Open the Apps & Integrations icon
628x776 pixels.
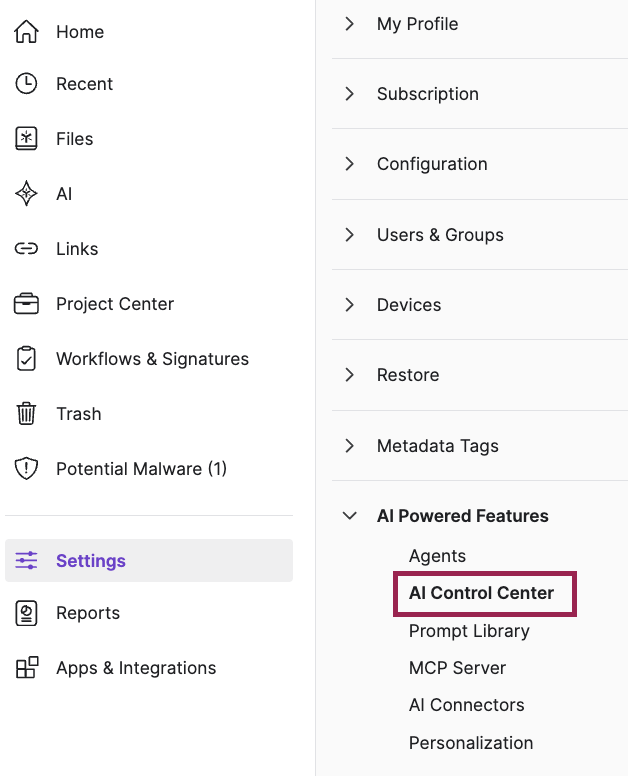tap(27, 668)
